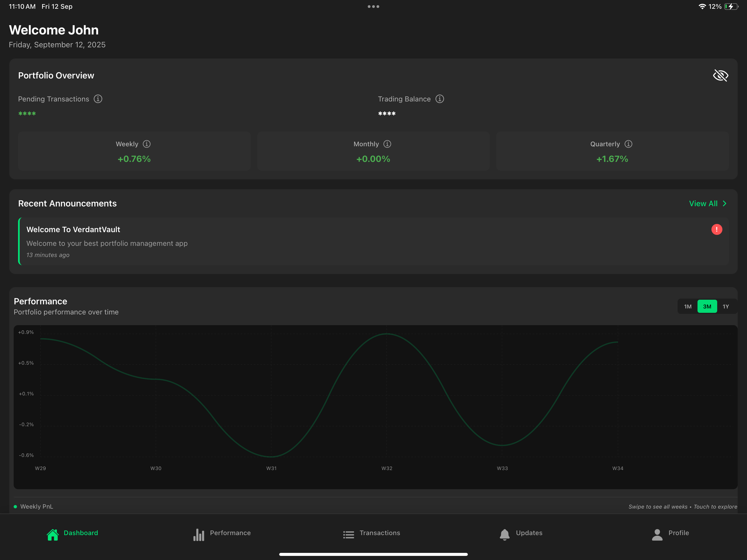Tap the Performance bar chart icon
Screen dimensions: 747x560
[199, 535]
